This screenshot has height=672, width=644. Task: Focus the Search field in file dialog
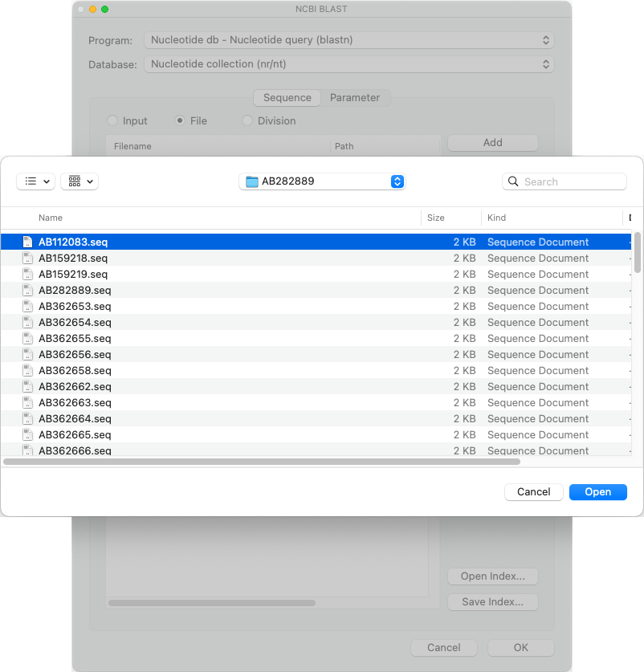[x=565, y=181]
